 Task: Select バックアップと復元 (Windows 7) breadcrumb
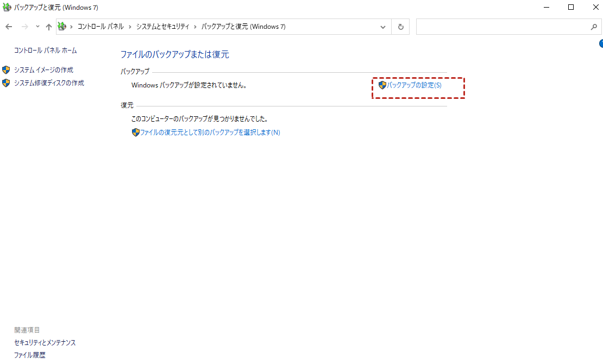click(243, 27)
